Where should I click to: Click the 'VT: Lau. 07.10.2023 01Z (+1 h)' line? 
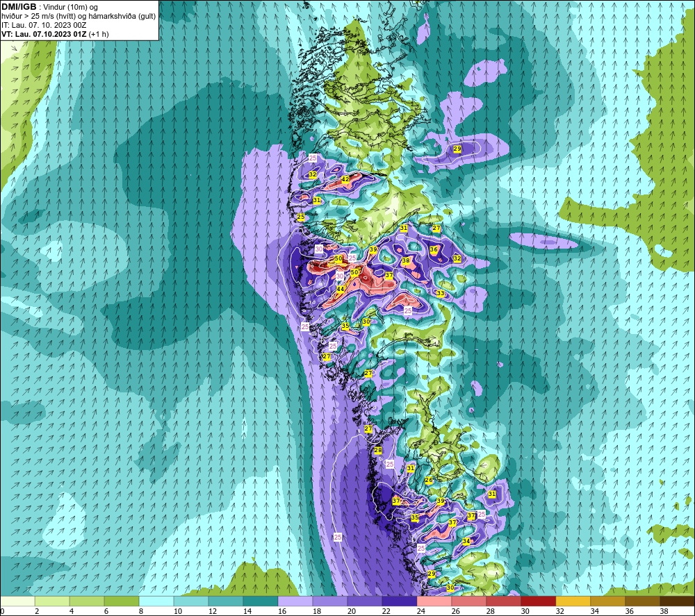click(54, 33)
